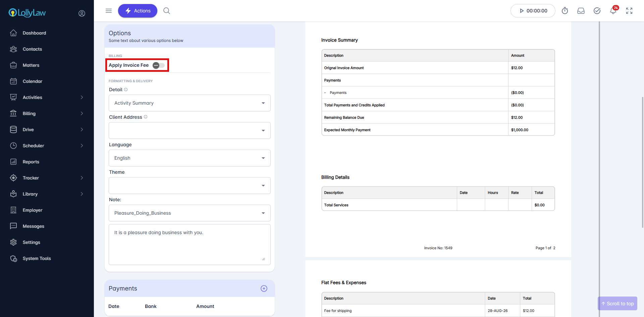
Task: Expand the Activities sidebar submenu
Action: [x=82, y=97]
